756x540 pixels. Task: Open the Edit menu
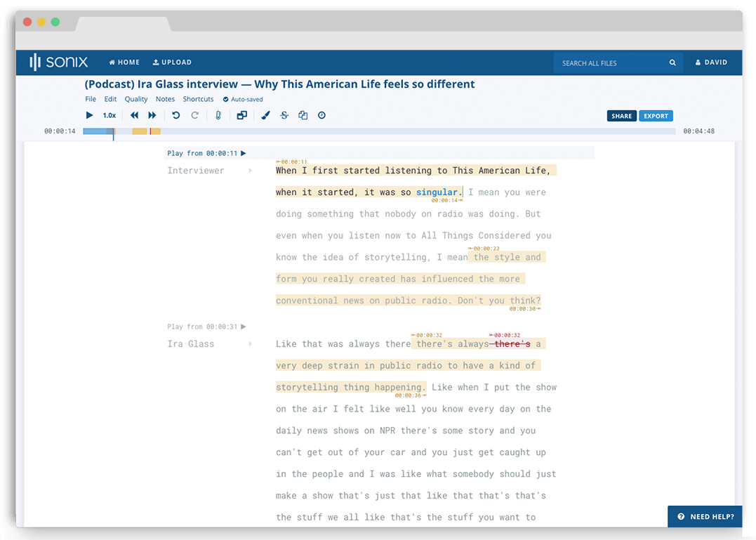point(110,99)
